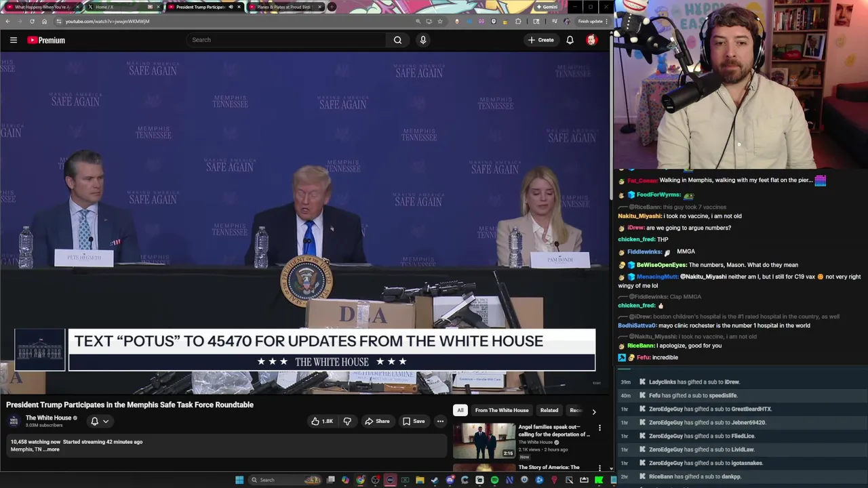Click the YouTube search magnifier button

pyautogui.click(x=397, y=40)
